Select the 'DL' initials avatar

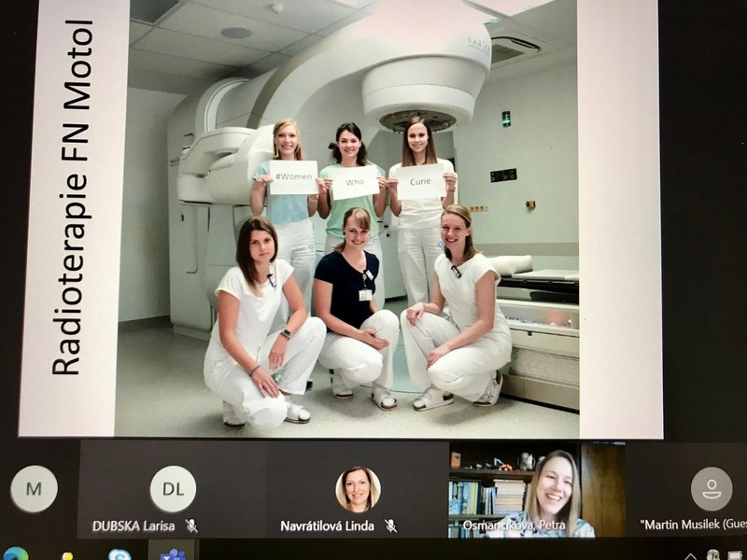pos(173,488)
